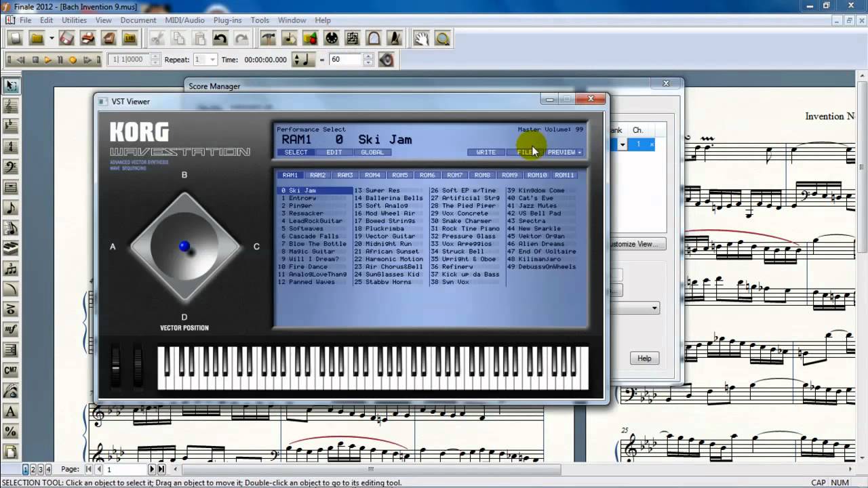The height and width of the screenshot is (488, 868).
Task: Open the Plug-ins menu
Action: coord(228,20)
